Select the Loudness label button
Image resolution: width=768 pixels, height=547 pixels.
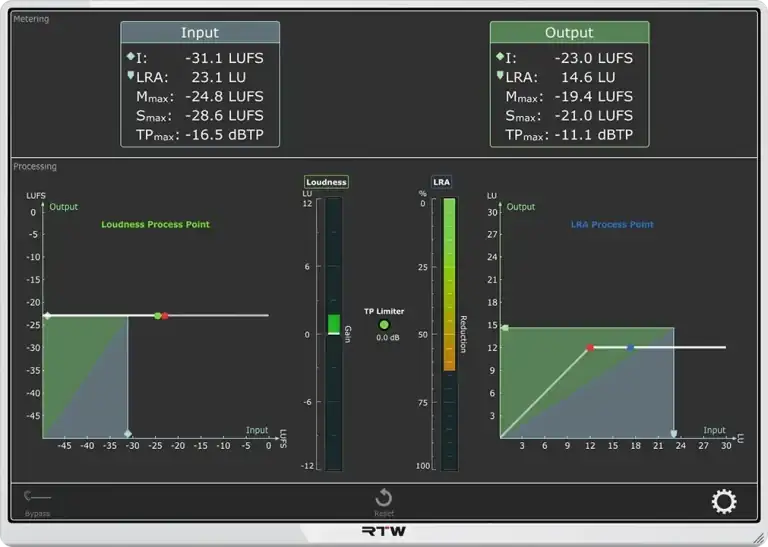tap(326, 182)
